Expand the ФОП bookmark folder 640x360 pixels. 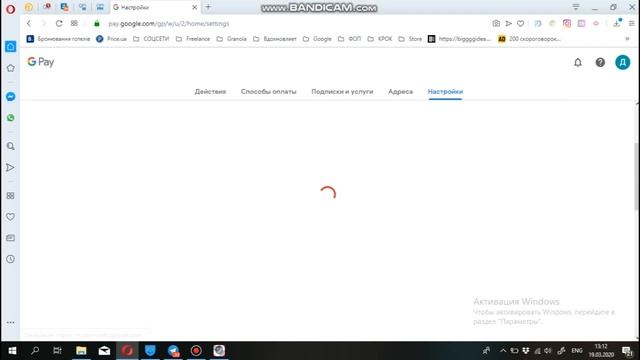pyautogui.click(x=349, y=39)
